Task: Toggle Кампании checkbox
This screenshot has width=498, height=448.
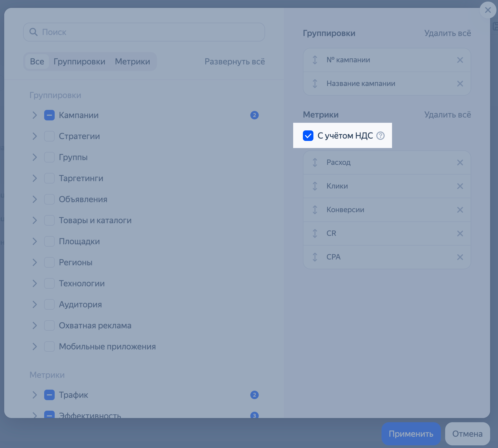Action: [49, 115]
